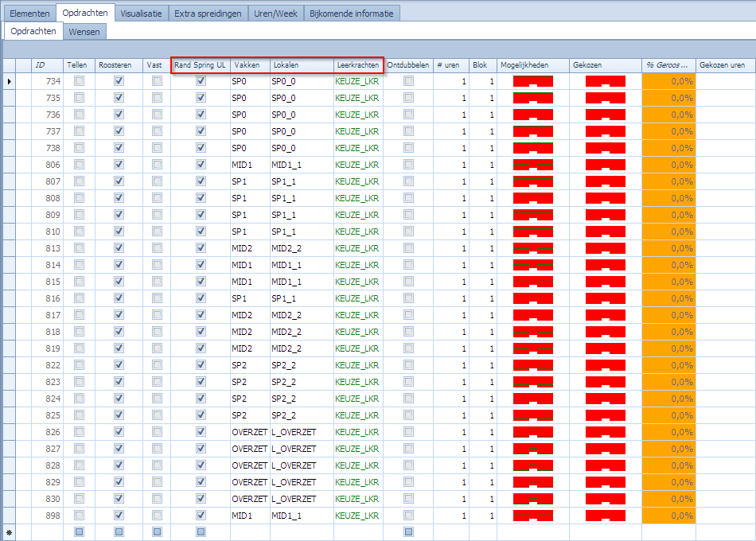This screenshot has width=756, height=541.
Task: Click the Leerkrachten column header
Action: point(358,65)
